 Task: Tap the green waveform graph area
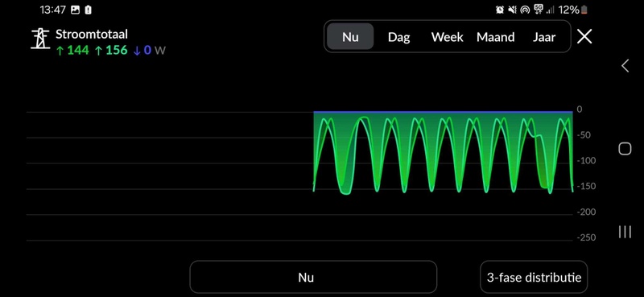point(444,152)
